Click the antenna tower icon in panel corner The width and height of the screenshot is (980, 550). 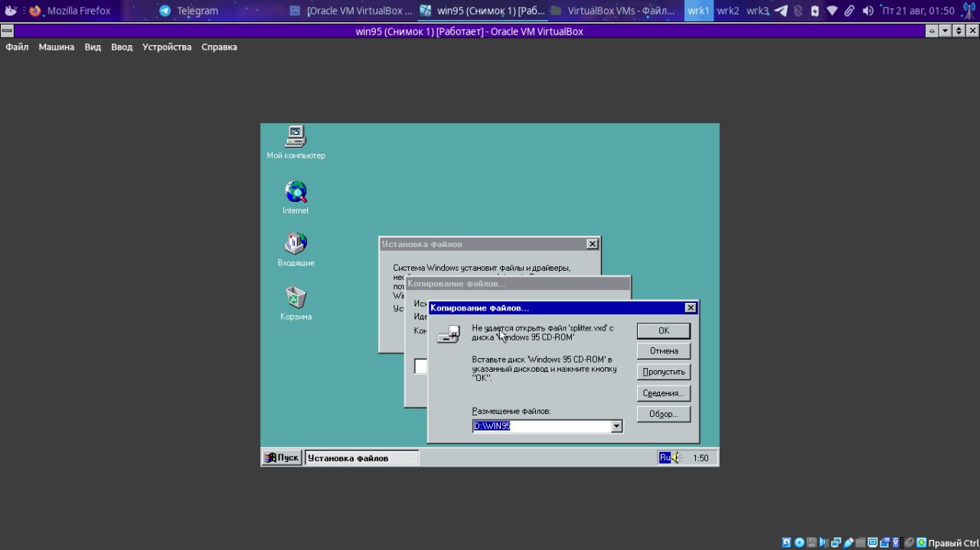[x=969, y=11]
